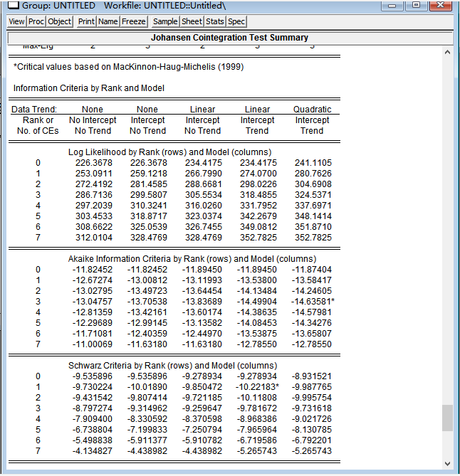The image size is (460, 476).
Task: Click 'Log Likelihood by Rank' section heading
Action: click(x=170, y=152)
